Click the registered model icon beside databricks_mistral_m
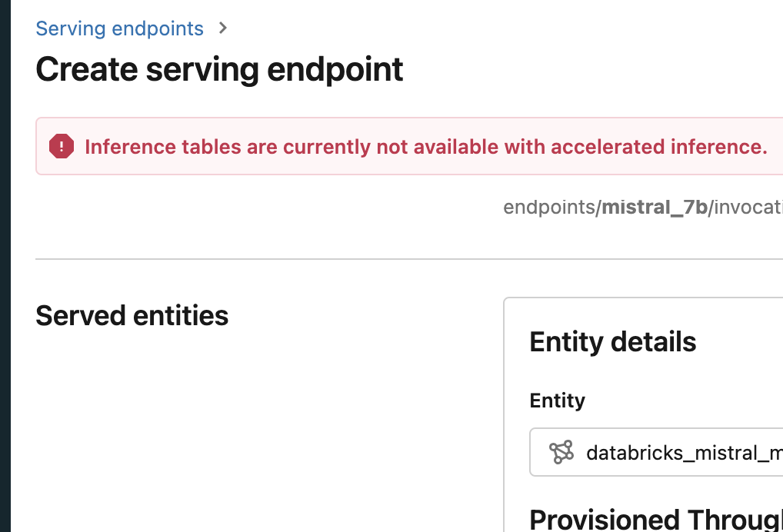This screenshot has width=783, height=532. pos(561,452)
